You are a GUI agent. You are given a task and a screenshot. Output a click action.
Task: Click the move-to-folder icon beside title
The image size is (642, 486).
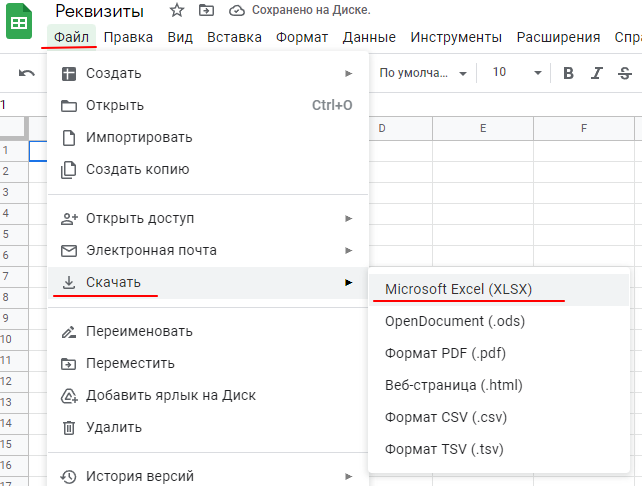tap(206, 10)
